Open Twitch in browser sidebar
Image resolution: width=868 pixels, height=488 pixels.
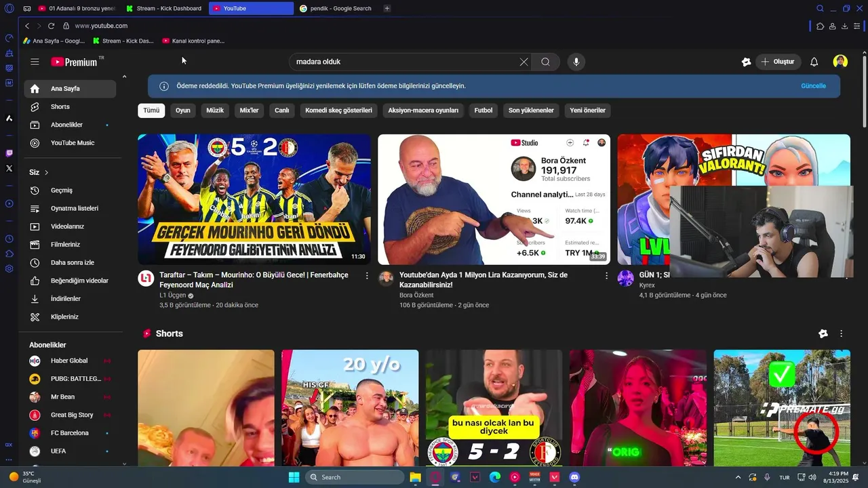(x=9, y=153)
